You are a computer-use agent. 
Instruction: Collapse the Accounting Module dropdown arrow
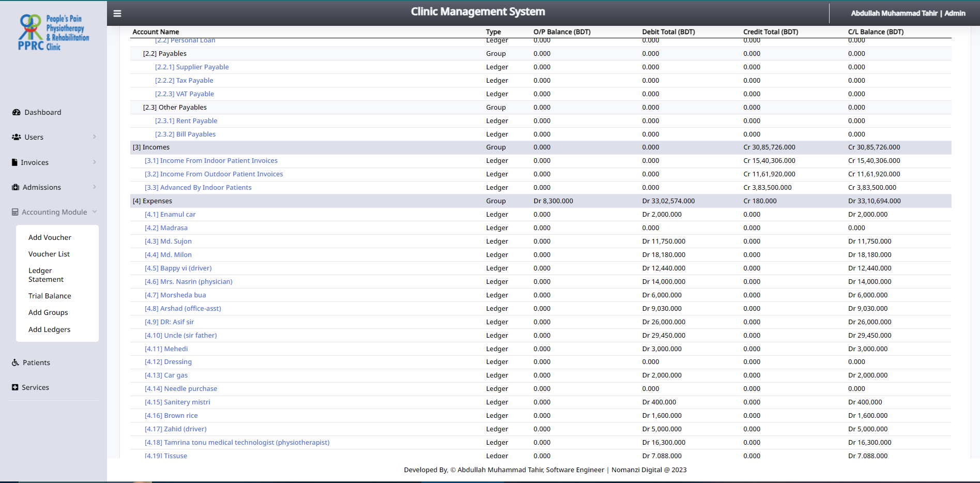pos(95,212)
